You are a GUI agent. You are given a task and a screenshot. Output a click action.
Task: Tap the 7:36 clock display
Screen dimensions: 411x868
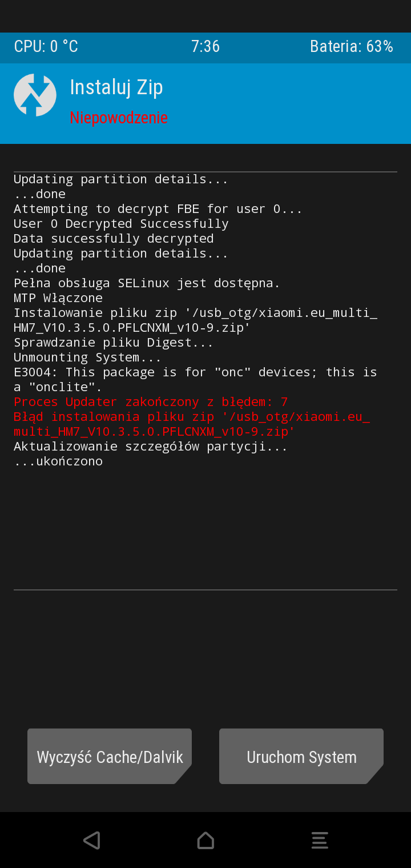(205, 47)
